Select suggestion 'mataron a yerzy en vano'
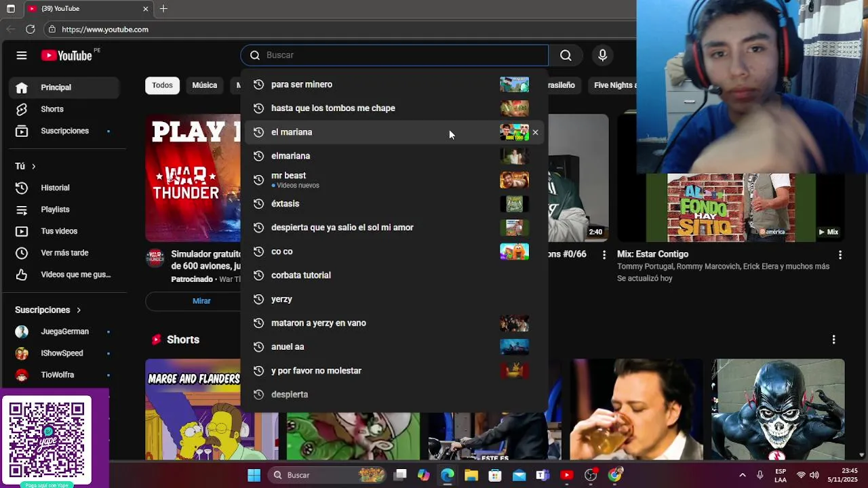Image resolution: width=868 pixels, height=488 pixels. click(394, 323)
